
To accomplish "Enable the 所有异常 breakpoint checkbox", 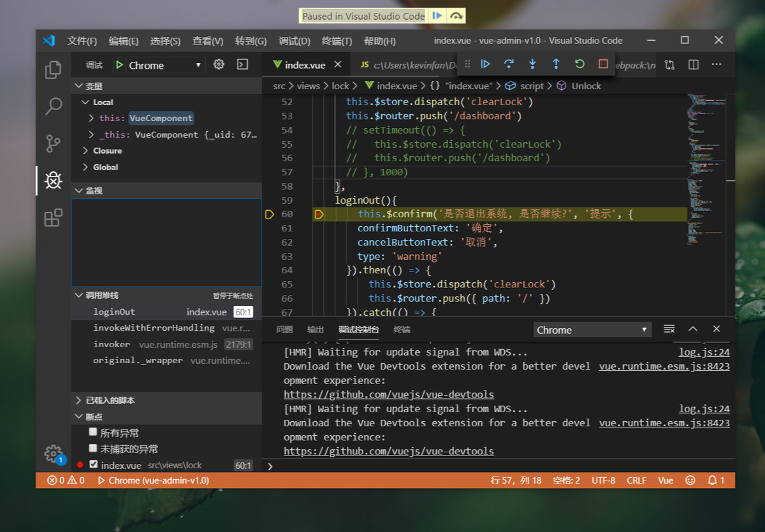I will pyautogui.click(x=92, y=431).
